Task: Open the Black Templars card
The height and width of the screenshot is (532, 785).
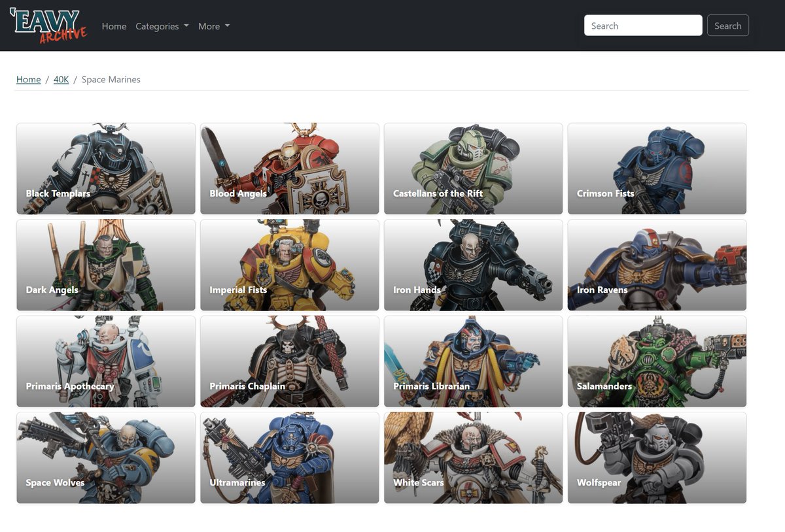Action: pos(106,169)
